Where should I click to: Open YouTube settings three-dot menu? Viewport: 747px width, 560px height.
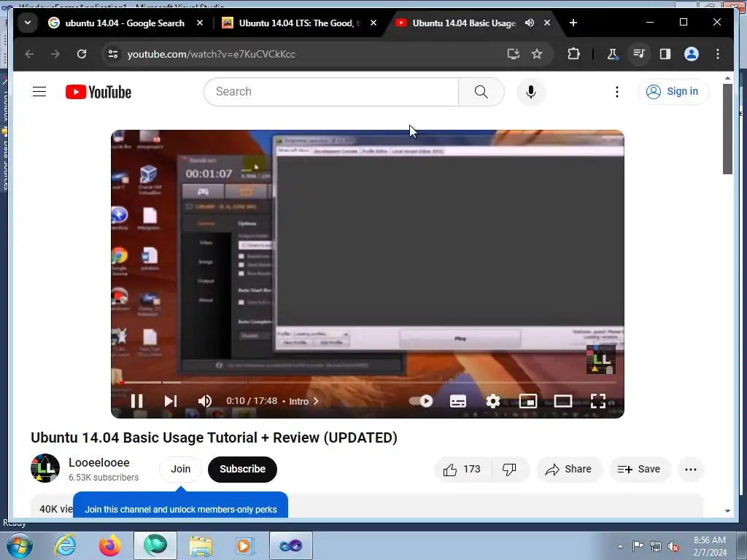[617, 92]
